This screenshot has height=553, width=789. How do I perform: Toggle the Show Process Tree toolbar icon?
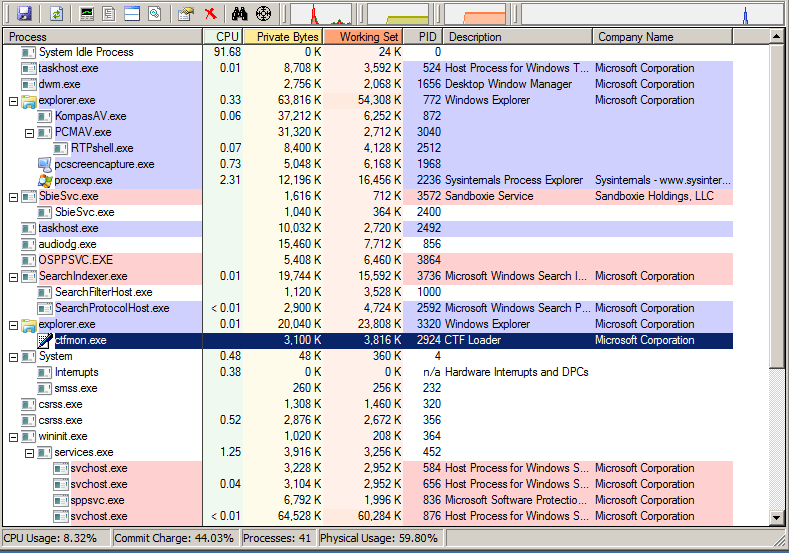(109, 14)
